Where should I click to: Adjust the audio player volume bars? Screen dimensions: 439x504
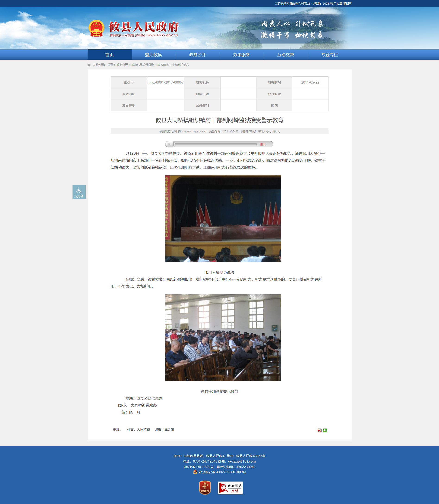tap(263, 144)
